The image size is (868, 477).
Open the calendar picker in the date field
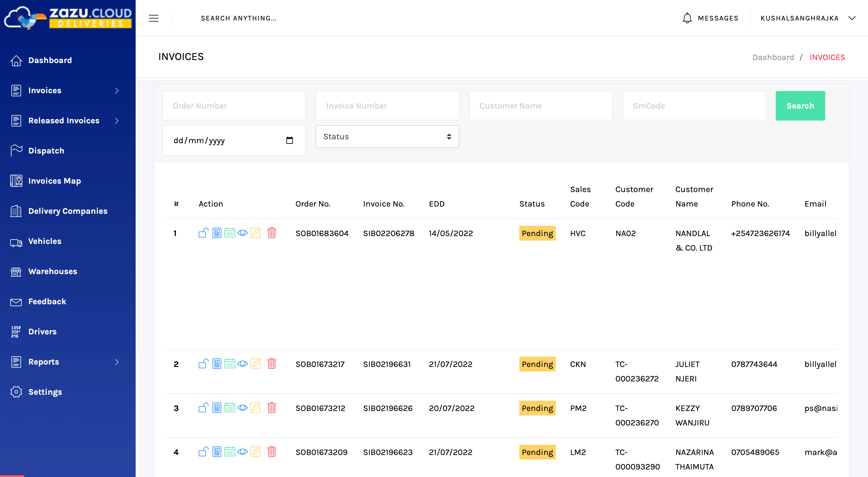[289, 141]
